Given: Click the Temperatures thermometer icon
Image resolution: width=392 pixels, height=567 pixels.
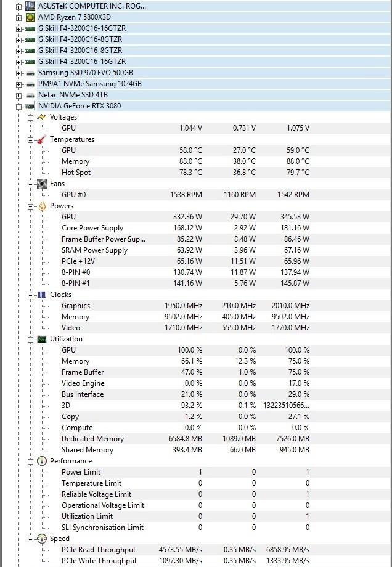Looking at the screenshot, I should 42,139.
